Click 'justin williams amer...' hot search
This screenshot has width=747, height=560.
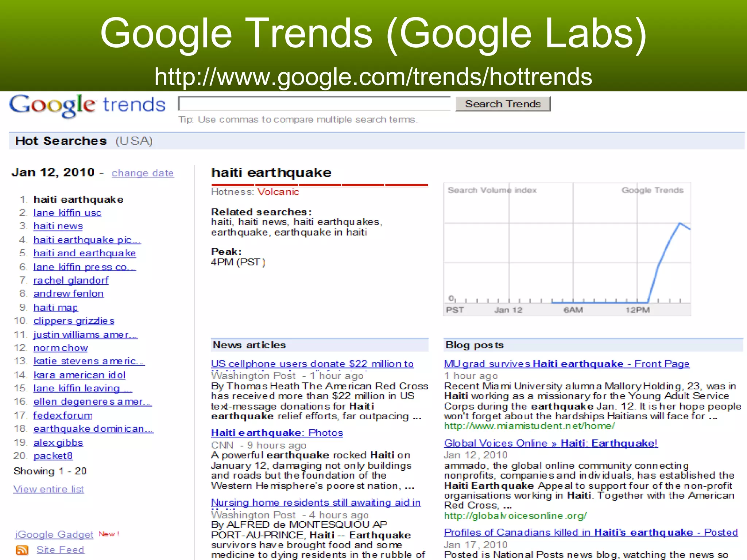(86, 334)
